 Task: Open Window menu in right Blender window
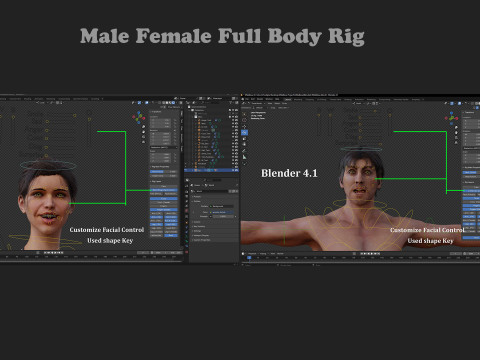269,99
